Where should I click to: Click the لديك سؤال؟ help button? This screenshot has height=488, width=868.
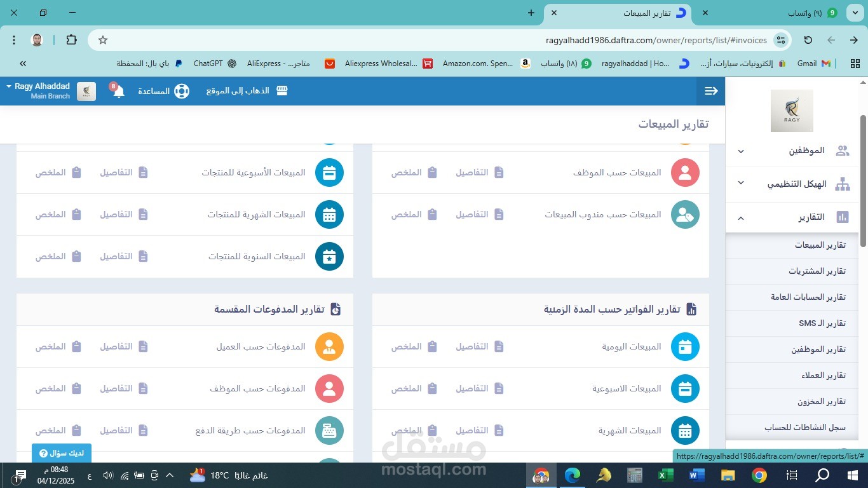click(x=62, y=453)
